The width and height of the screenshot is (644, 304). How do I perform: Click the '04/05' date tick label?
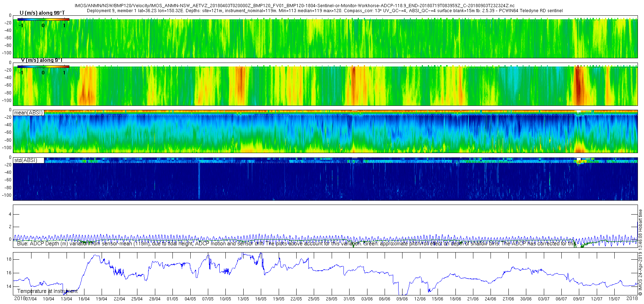point(190,299)
